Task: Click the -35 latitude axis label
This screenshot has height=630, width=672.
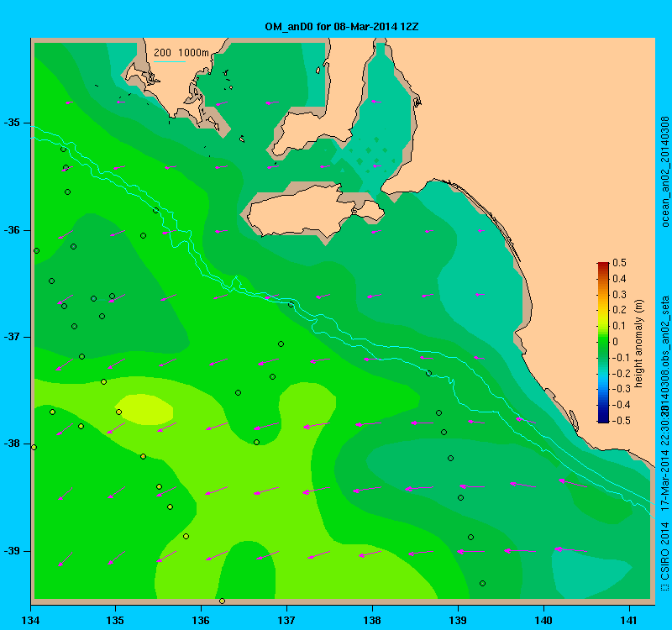Action: coord(12,123)
